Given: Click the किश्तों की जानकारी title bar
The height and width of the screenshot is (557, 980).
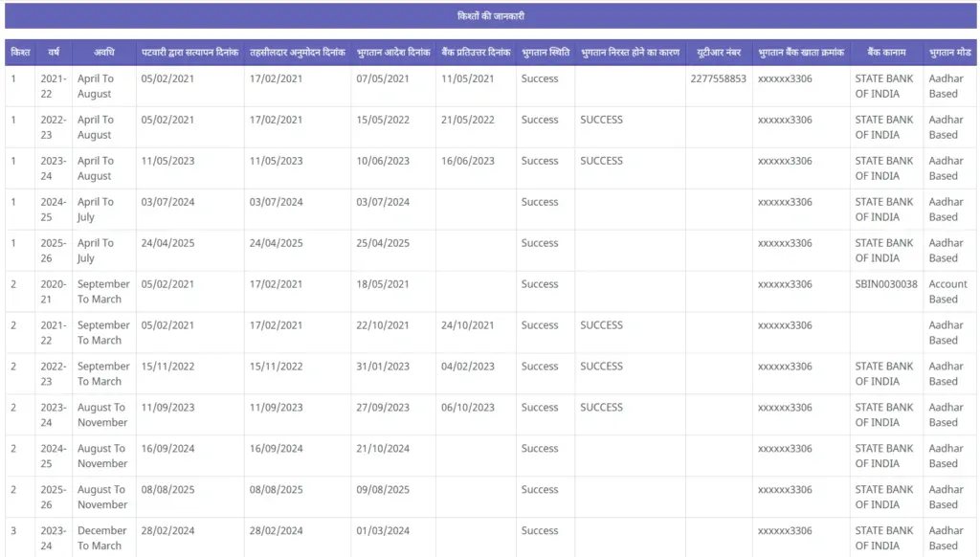Looking at the screenshot, I should point(490,15).
